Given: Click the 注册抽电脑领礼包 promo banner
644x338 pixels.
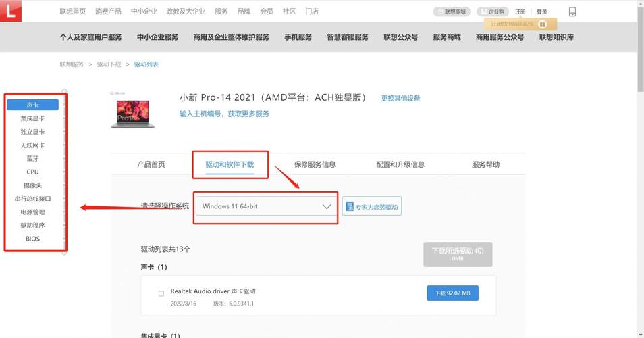Looking at the screenshot, I should (520, 24).
